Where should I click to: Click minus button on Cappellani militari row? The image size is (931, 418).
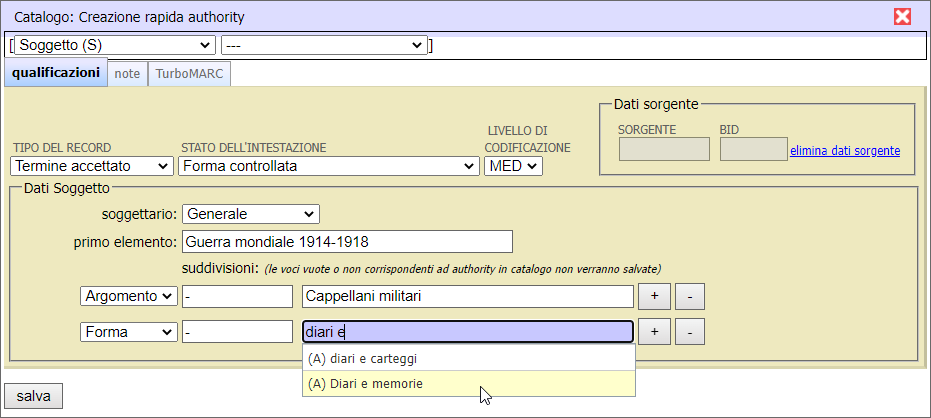690,296
